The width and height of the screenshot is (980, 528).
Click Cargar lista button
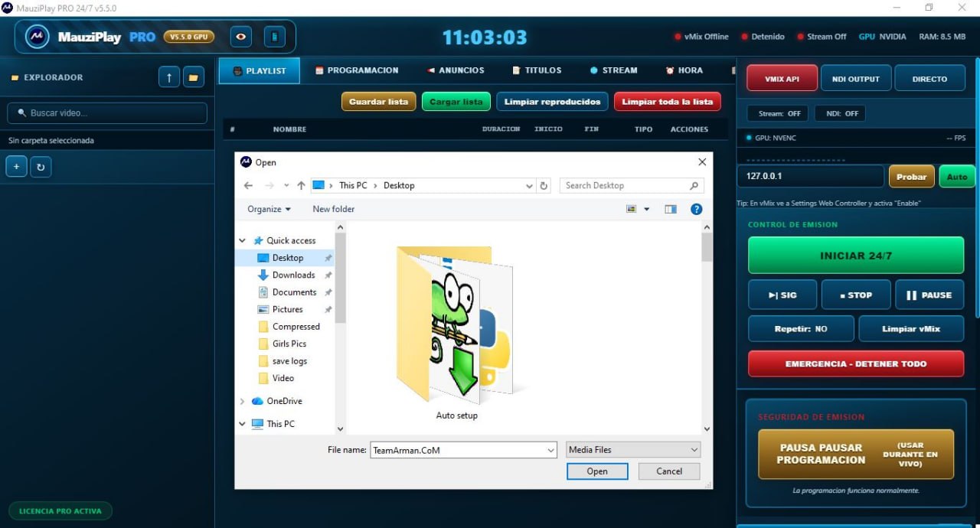(456, 102)
